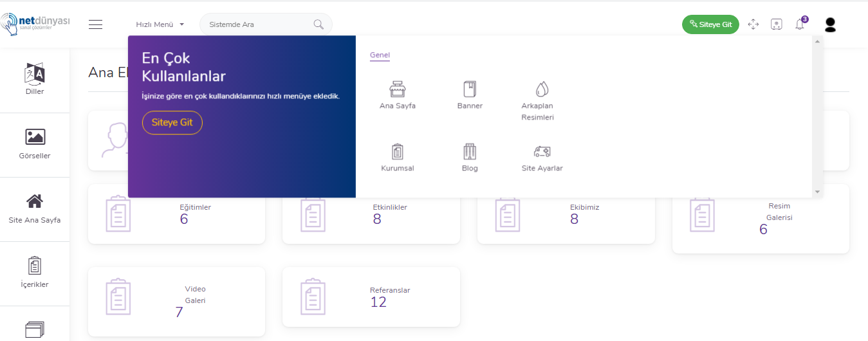Toggle fullscreen with the arrows icon
The height and width of the screenshot is (341, 868).
[753, 24]
